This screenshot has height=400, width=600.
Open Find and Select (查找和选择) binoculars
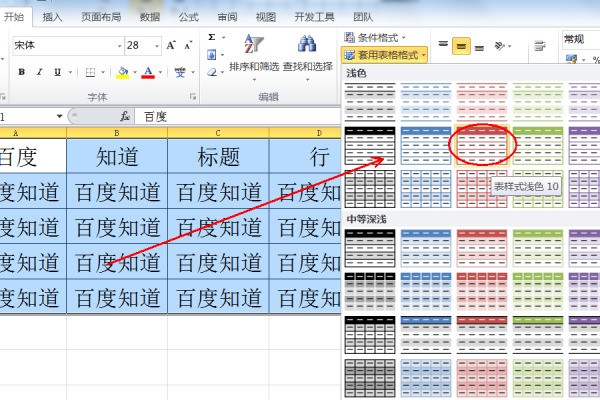306,55
